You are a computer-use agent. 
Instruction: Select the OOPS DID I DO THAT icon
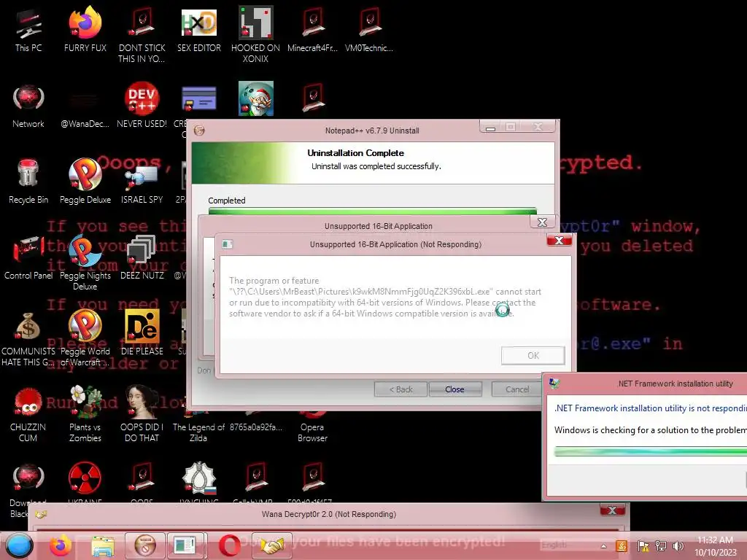click(142, 414)
